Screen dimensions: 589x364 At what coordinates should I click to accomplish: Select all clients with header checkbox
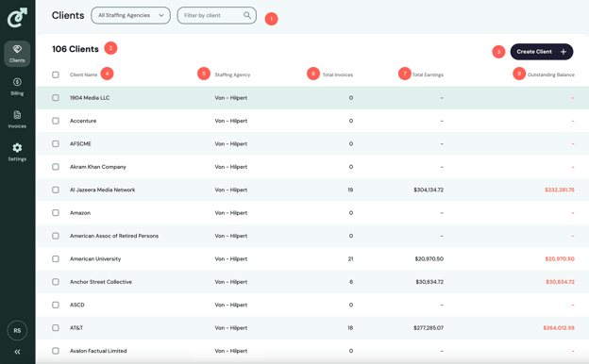[56, 74]
